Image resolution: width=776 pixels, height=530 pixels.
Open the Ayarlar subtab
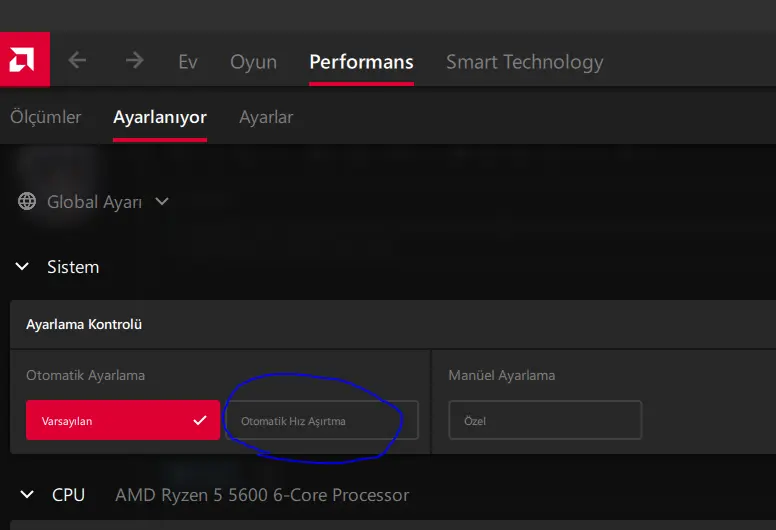point(266,117)
